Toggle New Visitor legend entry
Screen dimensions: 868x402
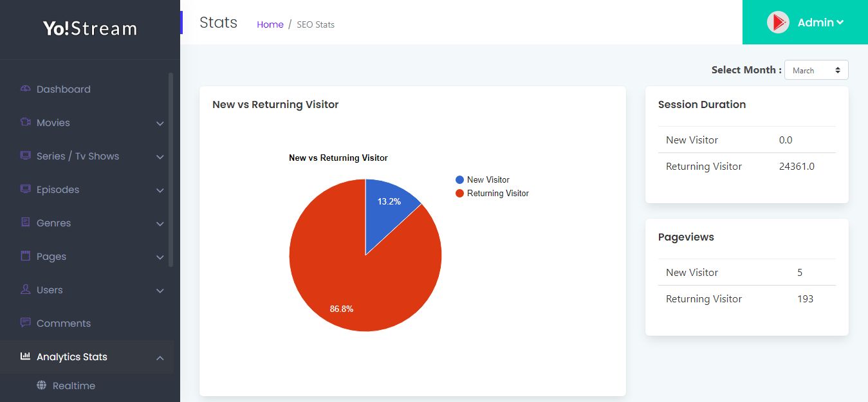coord(488,180)
